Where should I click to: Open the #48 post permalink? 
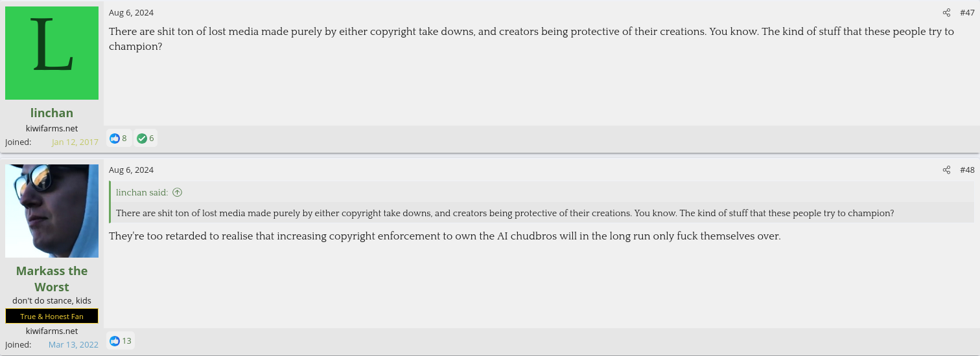pos(967,170)
